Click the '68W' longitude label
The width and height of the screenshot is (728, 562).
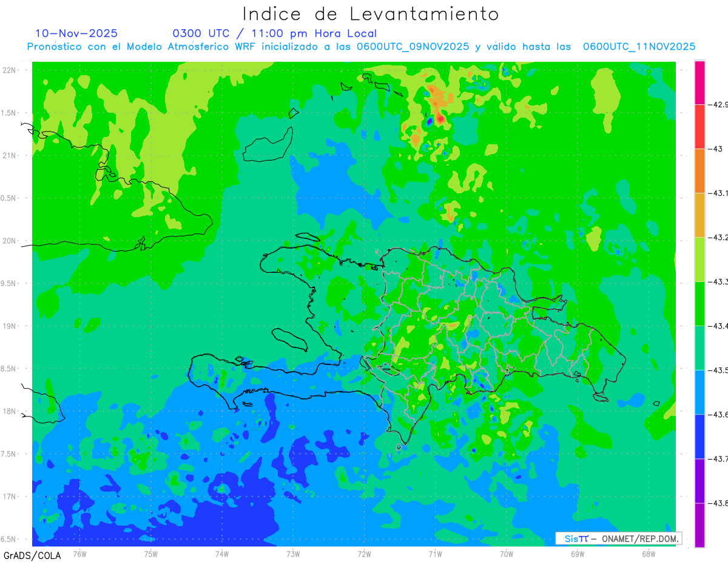649,554
